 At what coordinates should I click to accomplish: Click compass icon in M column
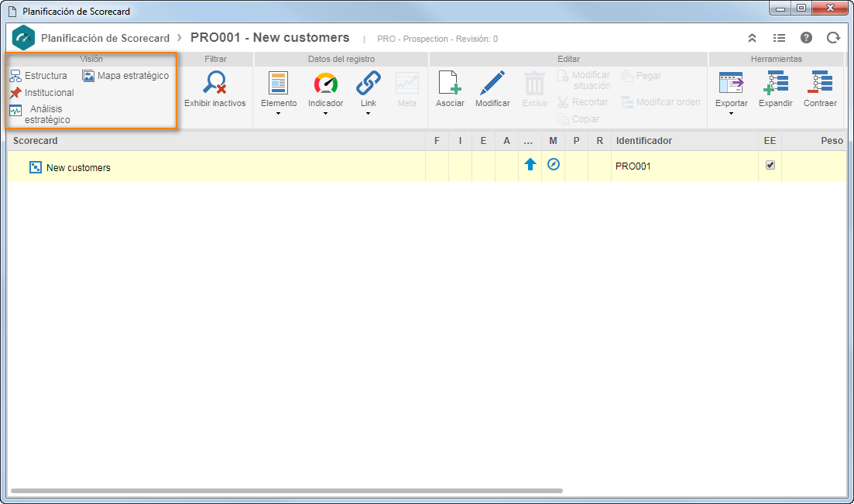pos(554,164)
